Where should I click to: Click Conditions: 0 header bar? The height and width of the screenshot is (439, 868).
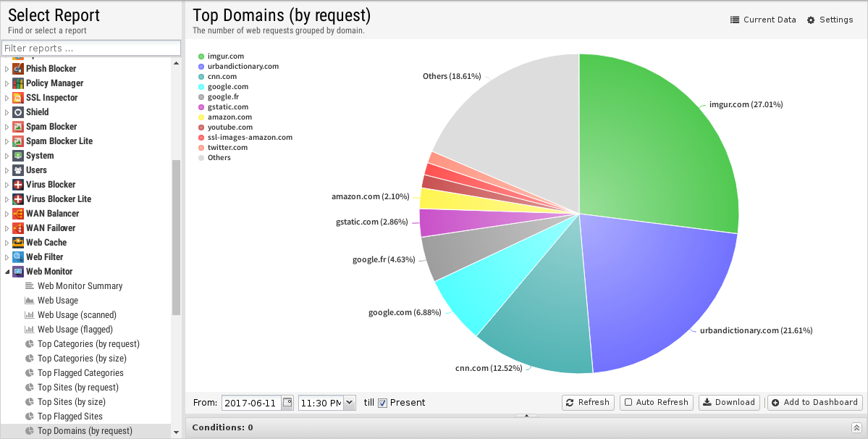coord(526,427)
